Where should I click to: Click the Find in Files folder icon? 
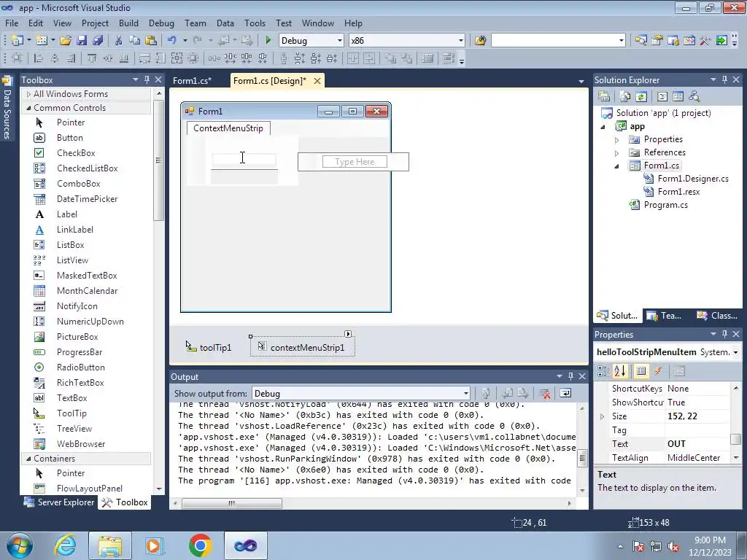[480, 41]
